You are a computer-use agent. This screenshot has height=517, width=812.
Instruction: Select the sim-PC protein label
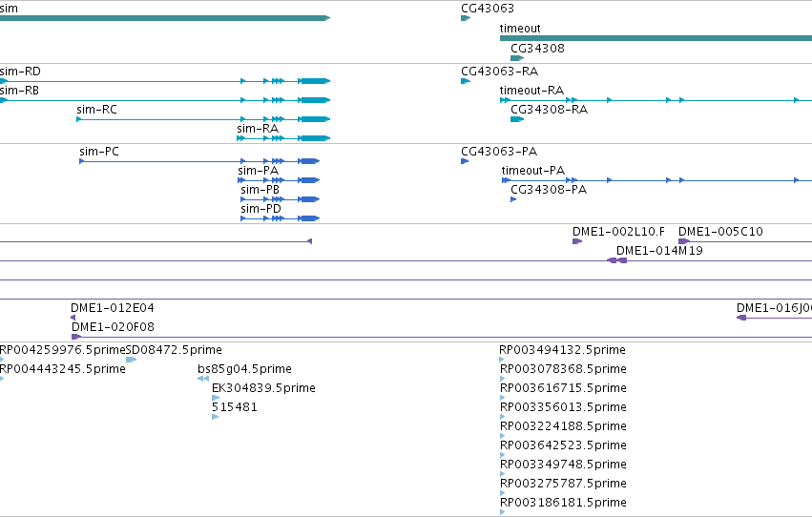click(99, 152)
